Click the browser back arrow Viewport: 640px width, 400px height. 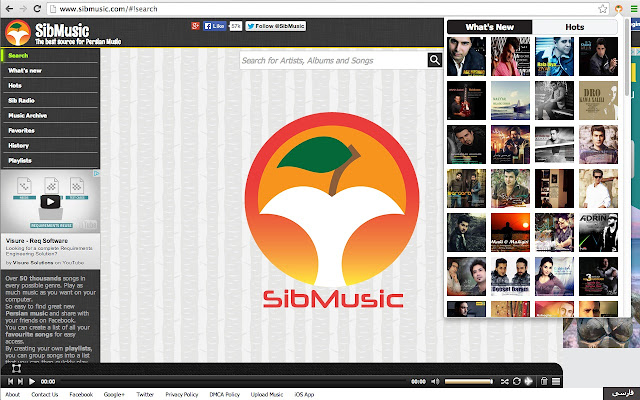coord(9,9)
